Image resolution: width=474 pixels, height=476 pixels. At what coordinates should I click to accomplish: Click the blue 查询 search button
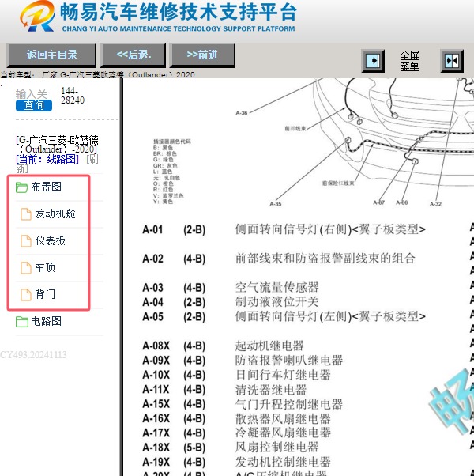tap(34, 105)
